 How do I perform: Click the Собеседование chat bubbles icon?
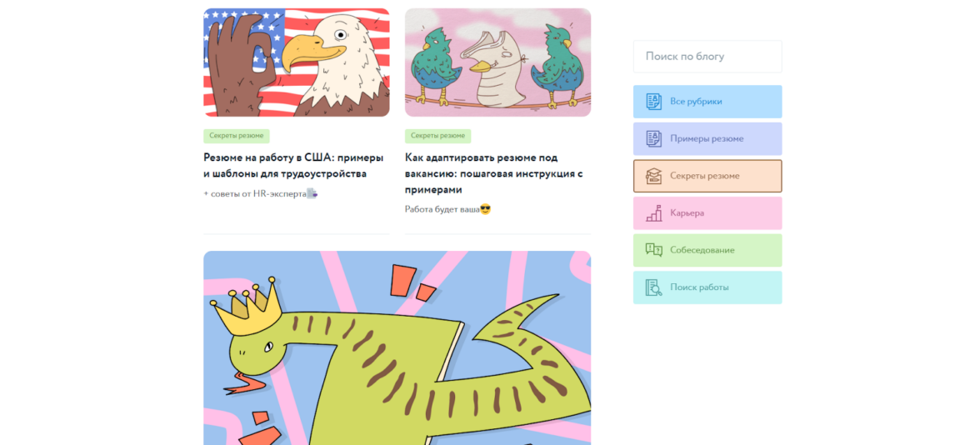(x=653, y=250)
